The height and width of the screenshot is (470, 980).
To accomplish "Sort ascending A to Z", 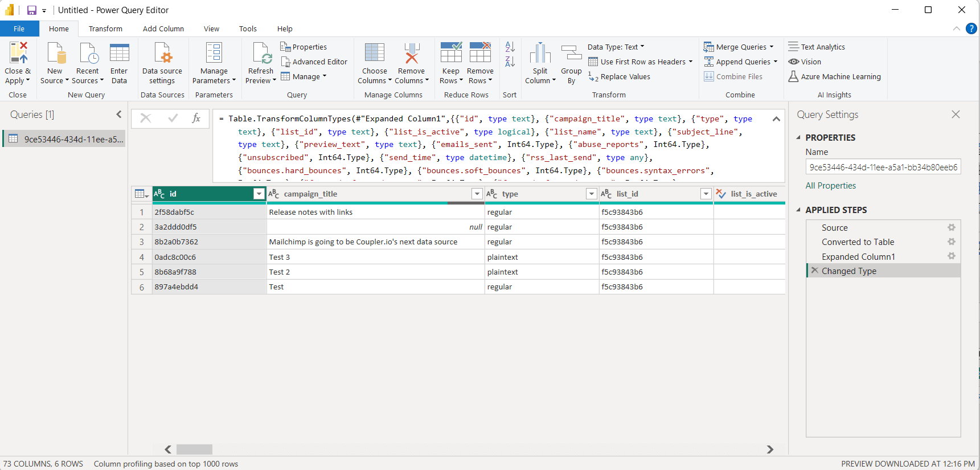I will pos(510,47).
